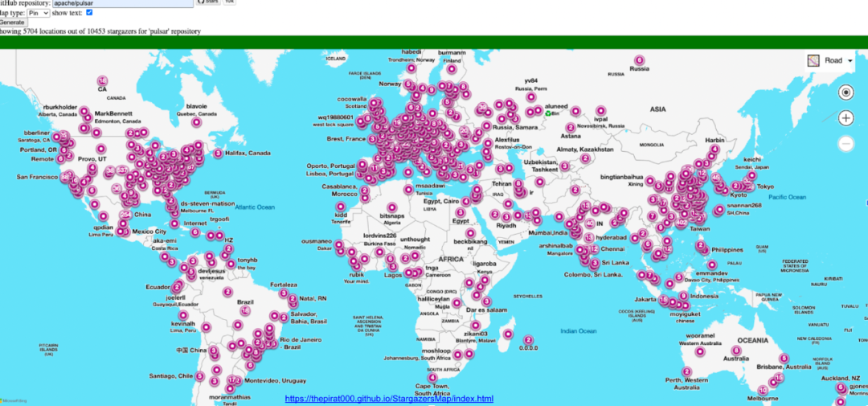Click the Generate button
The image size is (868, 406).
12,23
